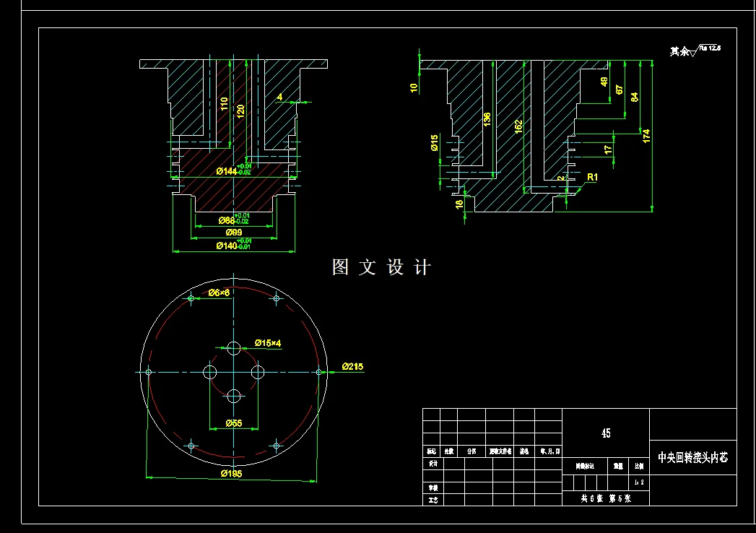The height and width of the screenshot is (533, 756).
Task: Select the '其余' surface roughness note
Action: [x=679, y=51]
